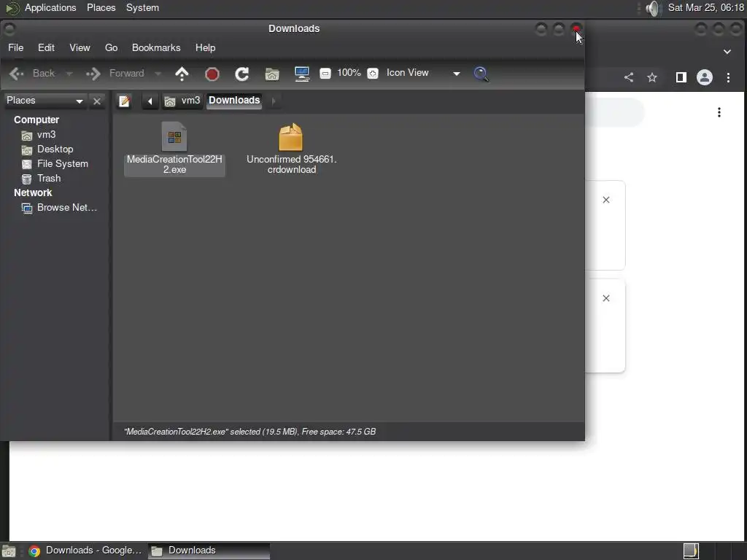
Task: Dismiss the second Chrome download card
Action: (606, 298)
